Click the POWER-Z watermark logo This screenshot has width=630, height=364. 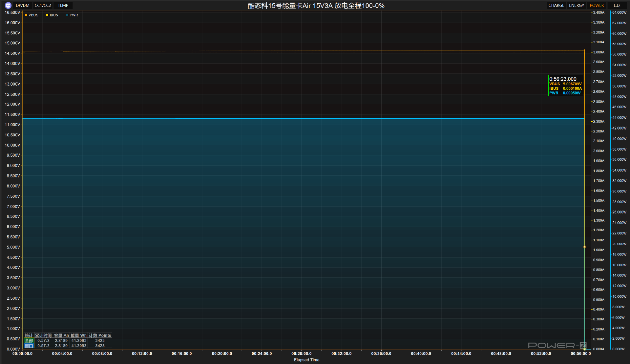(557, 345)
